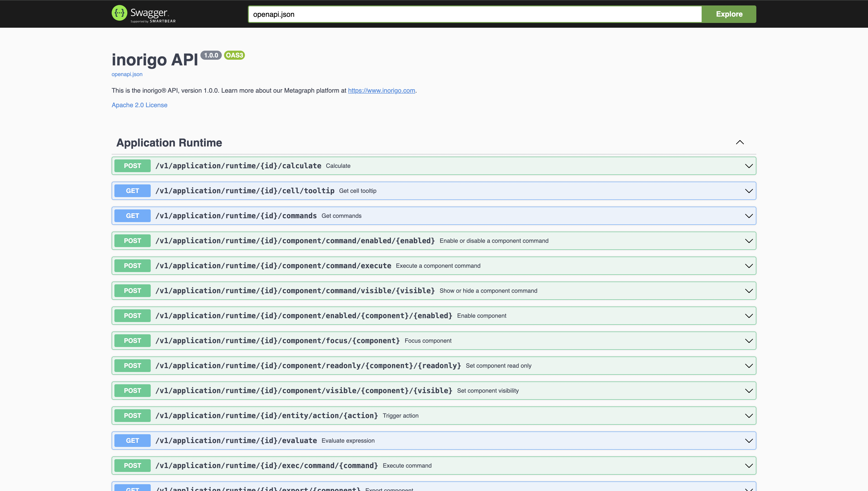Click GET badge for commands endpoint
Viewport: 868px width, 491px height.
tap(132, 216)
